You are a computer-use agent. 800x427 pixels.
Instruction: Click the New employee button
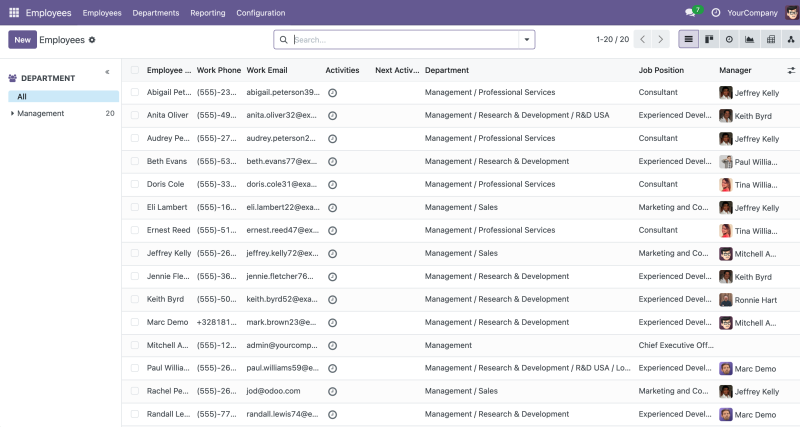pyautogui.click(x=22, y=40)
